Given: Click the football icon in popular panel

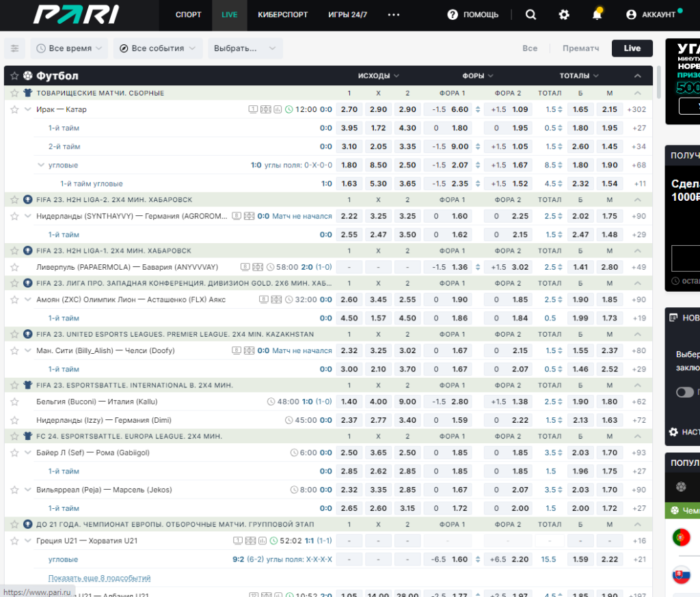Looking at the screenshot, I should [x=681, y=487].
